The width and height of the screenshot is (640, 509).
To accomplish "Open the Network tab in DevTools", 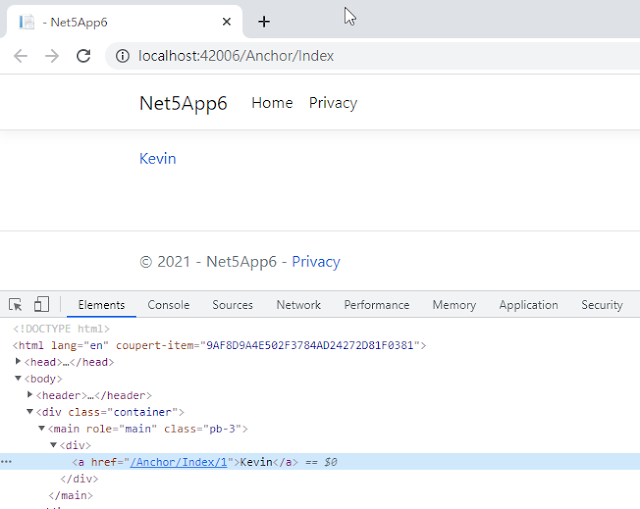I will [299, 305].
